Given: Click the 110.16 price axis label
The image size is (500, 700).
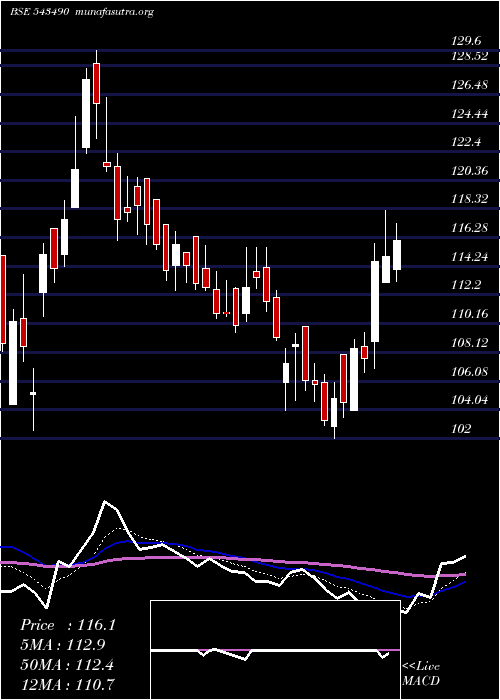Looking at the screenshot, I should pyautogui.click(x=470, y=314).
